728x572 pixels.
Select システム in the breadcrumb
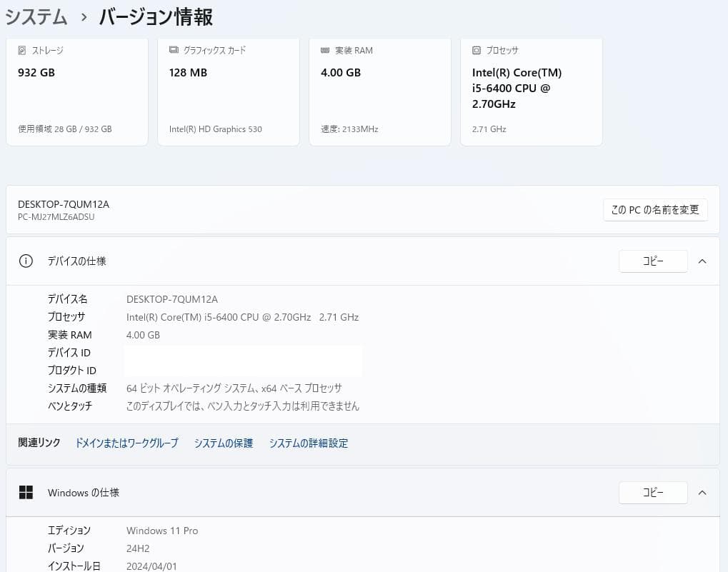click(35, 16)
